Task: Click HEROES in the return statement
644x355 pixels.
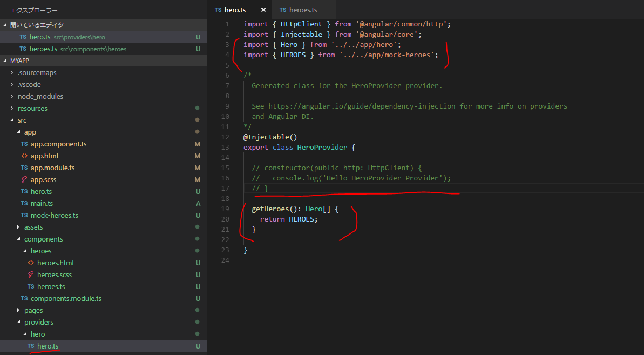Action: [301, 219]
